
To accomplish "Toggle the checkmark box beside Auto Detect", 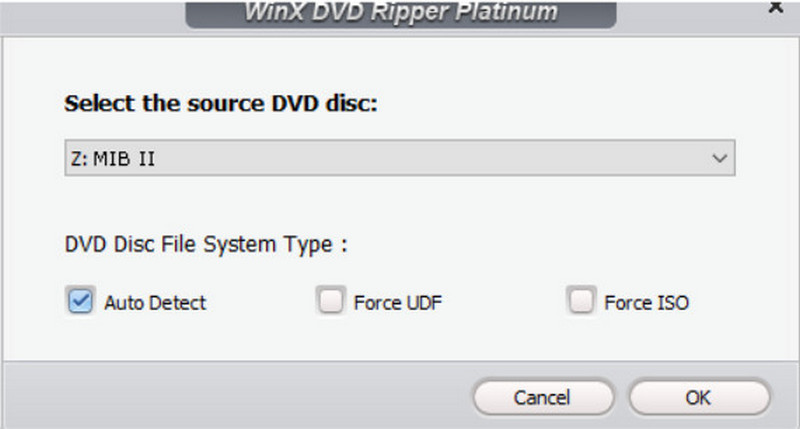I will (80, 301).
